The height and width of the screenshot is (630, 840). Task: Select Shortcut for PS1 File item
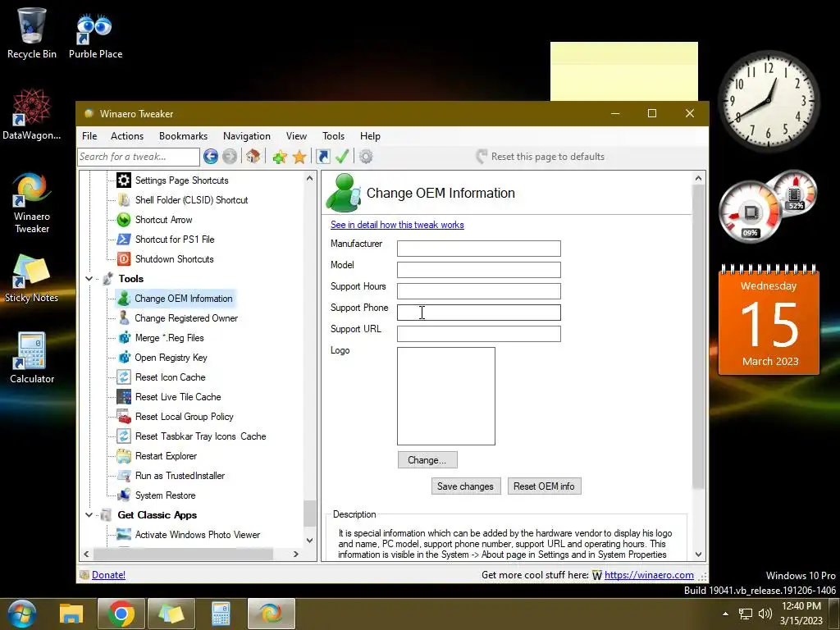175,240
